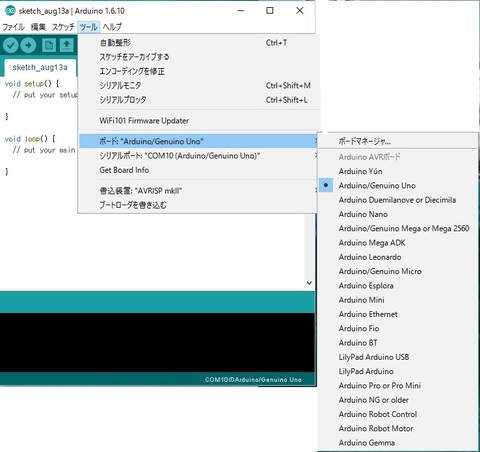Minimize the Arduino window
480x452 pixels.
tap(241, 11)
